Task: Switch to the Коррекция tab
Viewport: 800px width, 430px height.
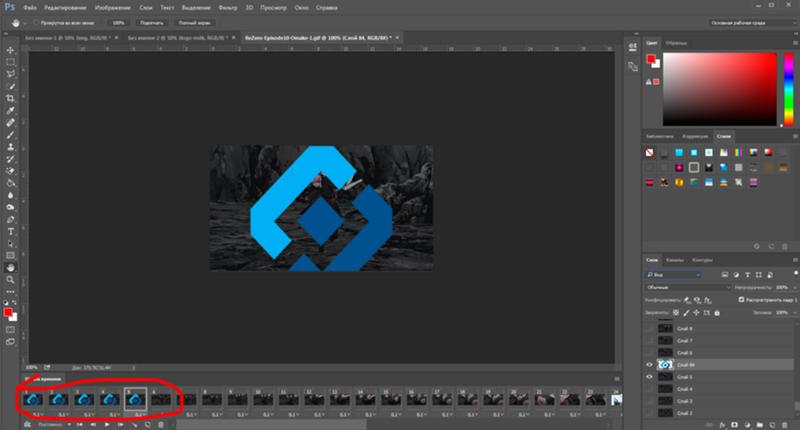Action: pos(695,136)
